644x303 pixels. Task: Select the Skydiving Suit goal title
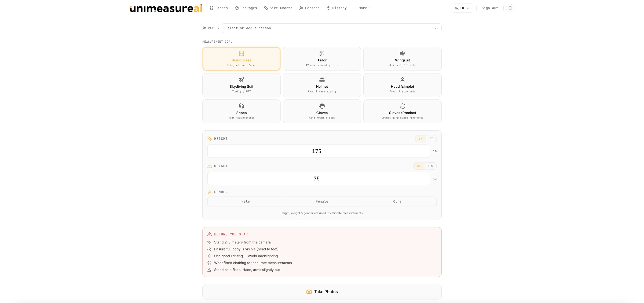[x=241, y=87]
